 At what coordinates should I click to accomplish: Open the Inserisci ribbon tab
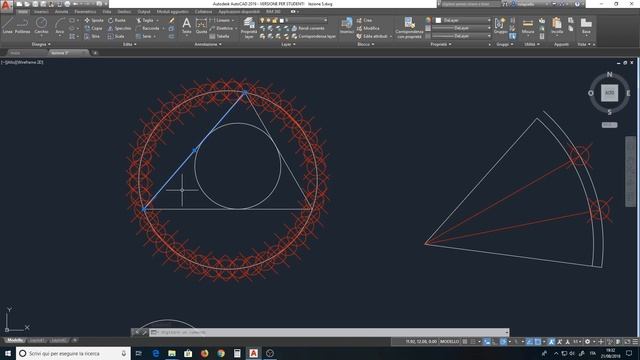point(41,12)
